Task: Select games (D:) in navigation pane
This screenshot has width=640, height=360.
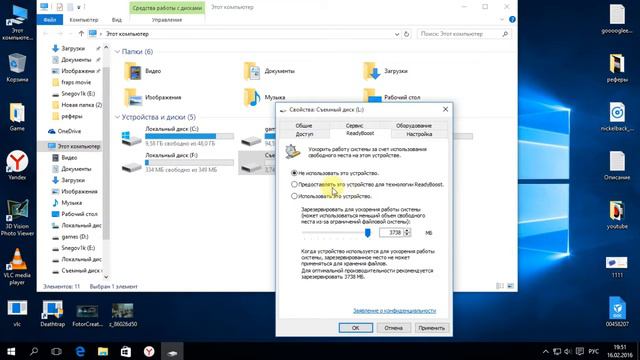Action: pyautogui.click(x=71, y=237)
